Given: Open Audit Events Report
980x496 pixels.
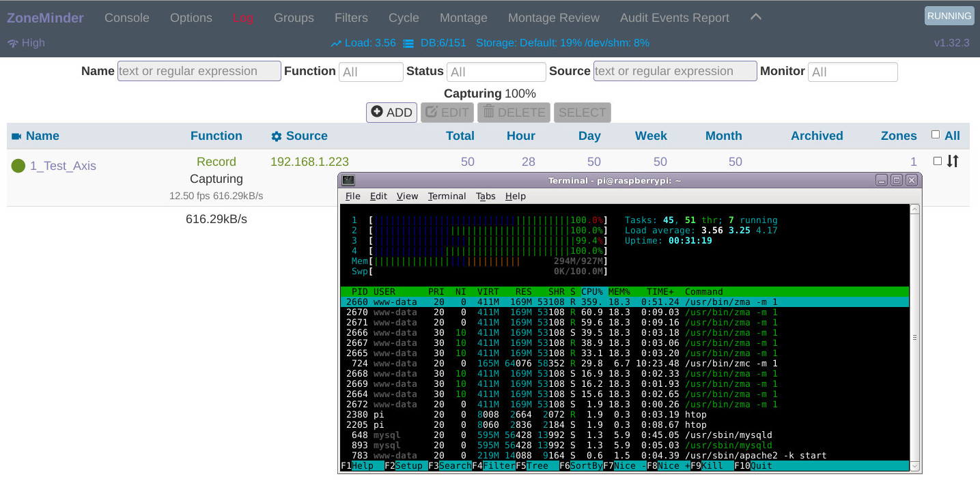Looking at the screenshot, I should pos(675,18).
